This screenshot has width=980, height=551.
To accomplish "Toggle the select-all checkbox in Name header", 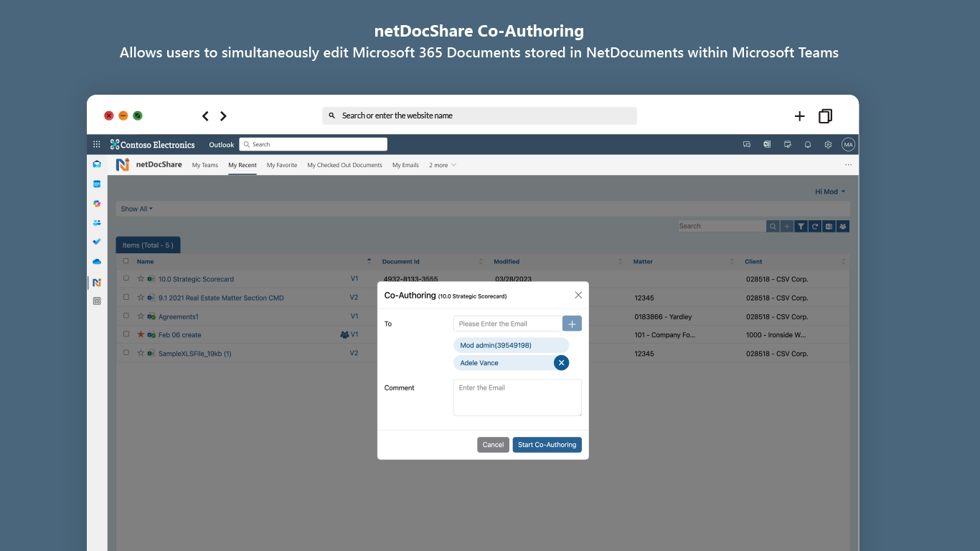I will [126, 261].
